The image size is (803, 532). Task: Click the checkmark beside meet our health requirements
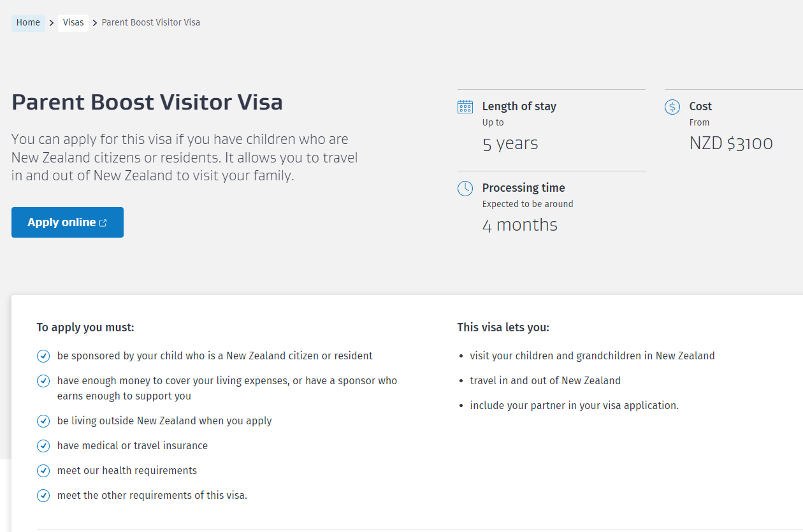43,471
